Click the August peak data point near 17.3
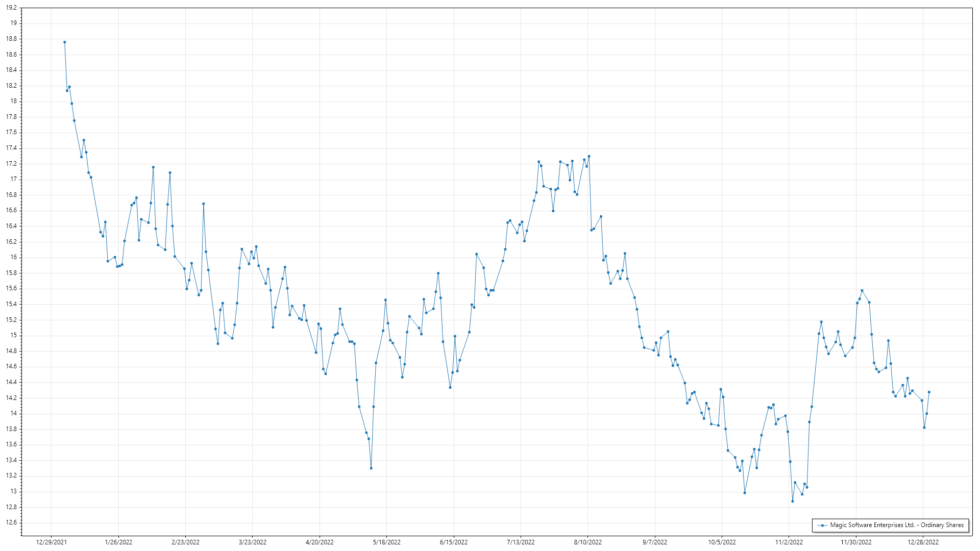The image size is (980, 551). point(589,156)
